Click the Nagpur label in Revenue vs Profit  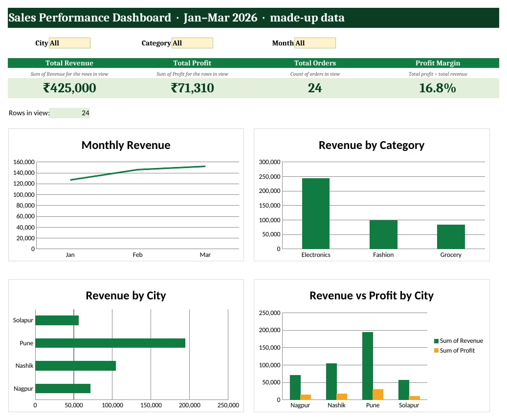coord(300,405)
